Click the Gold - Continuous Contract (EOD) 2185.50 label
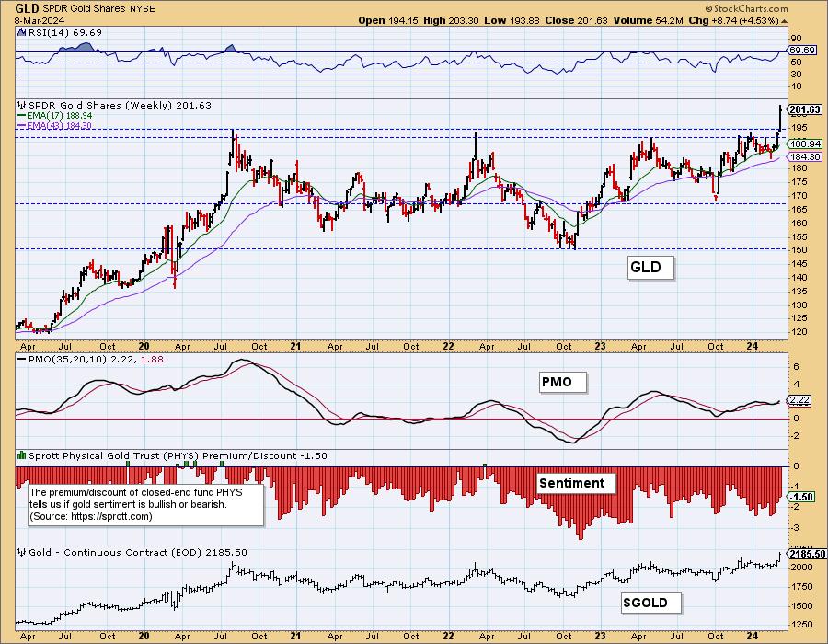Viewport: 828px width, 644px height. click(x=138, y=553)
